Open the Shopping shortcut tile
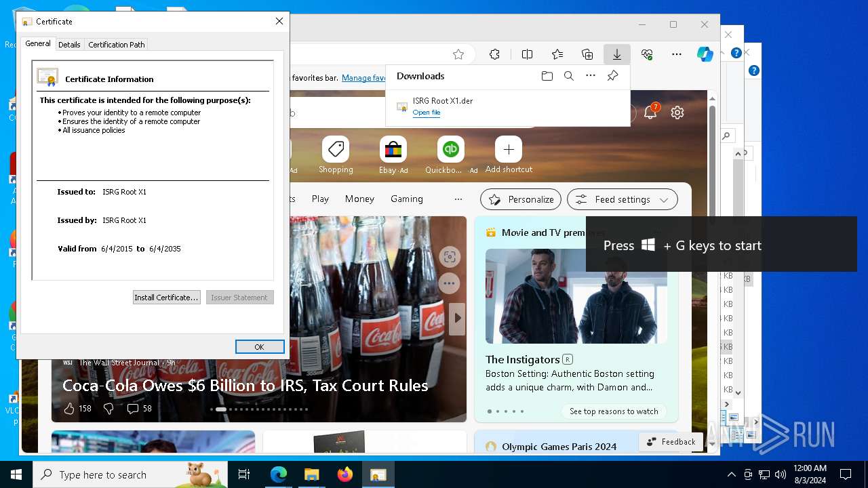 click(x=336, y=155)
